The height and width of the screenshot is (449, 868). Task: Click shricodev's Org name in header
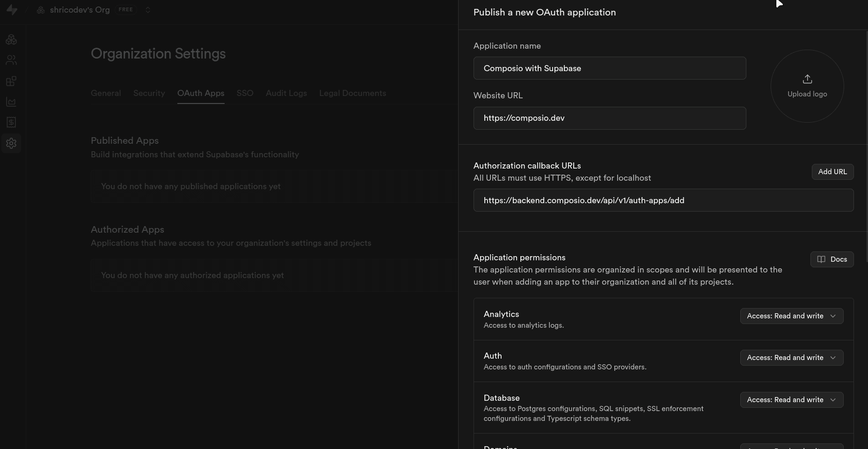pos(80,10)
